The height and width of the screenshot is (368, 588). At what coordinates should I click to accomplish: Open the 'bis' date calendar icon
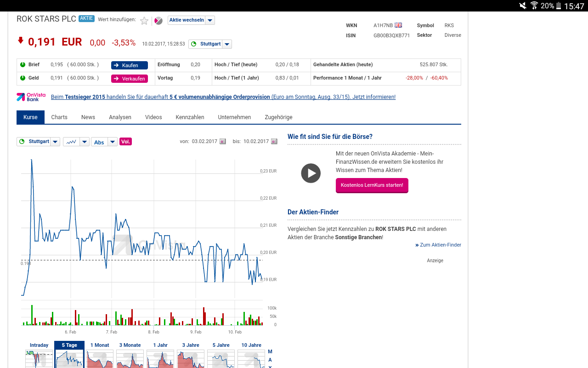(x=274, y=142)
